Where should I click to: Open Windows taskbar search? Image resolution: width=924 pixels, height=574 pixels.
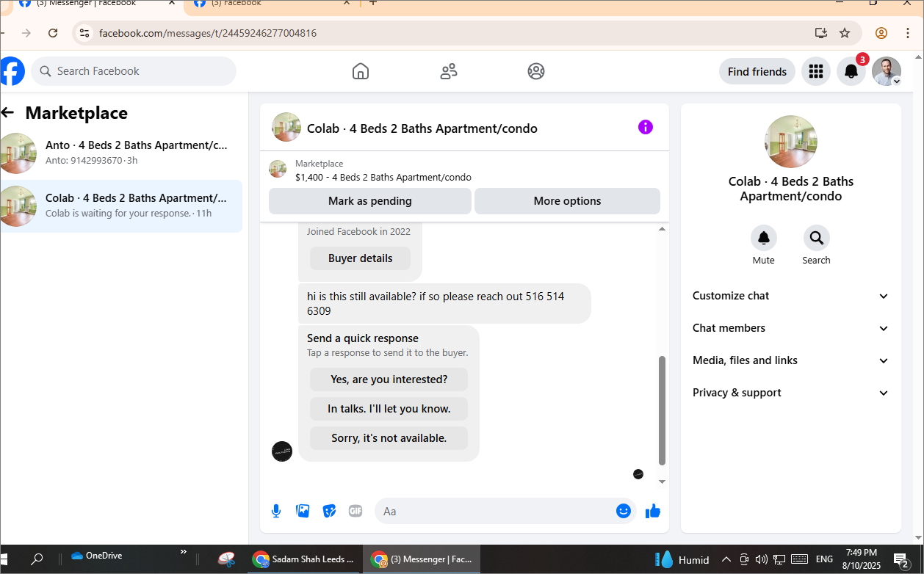(x=37, y=559)
